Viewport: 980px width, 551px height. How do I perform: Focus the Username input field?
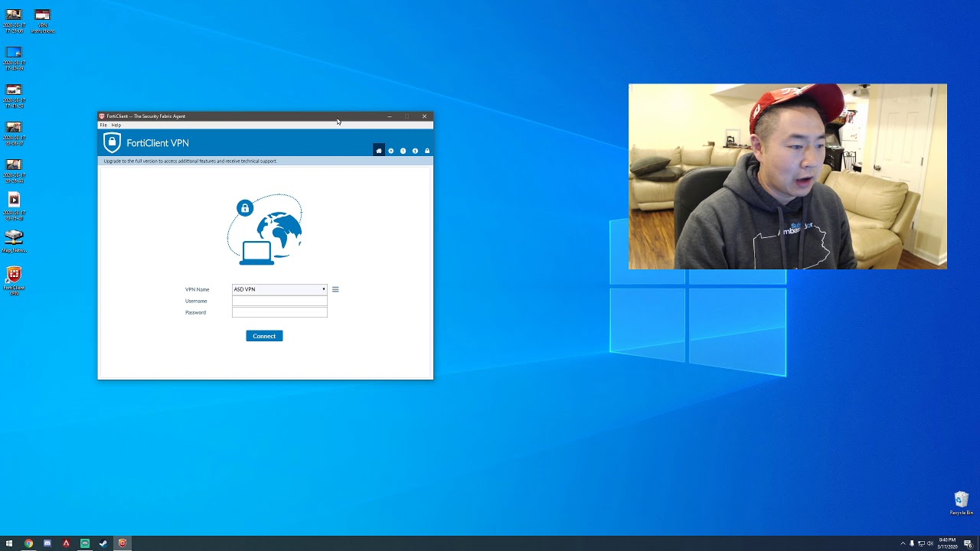point(279,301)
